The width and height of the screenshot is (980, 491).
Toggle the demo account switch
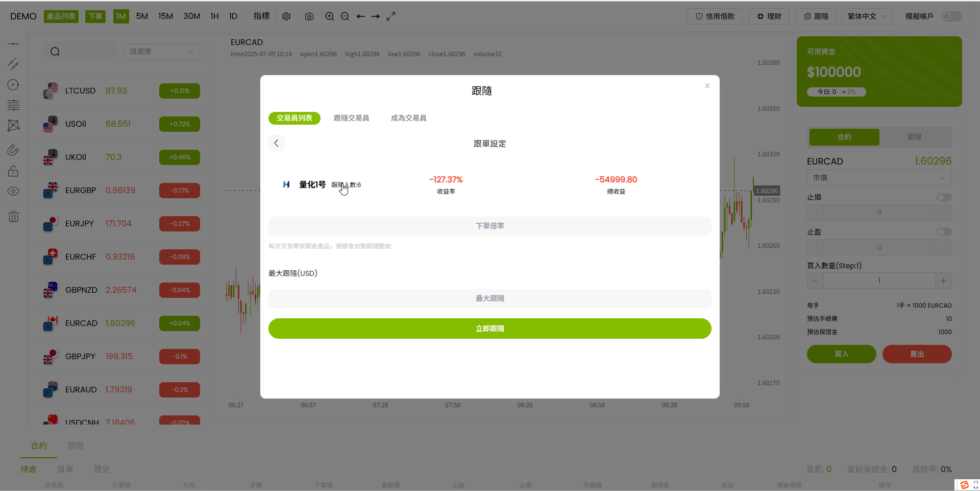pos(951,16)
